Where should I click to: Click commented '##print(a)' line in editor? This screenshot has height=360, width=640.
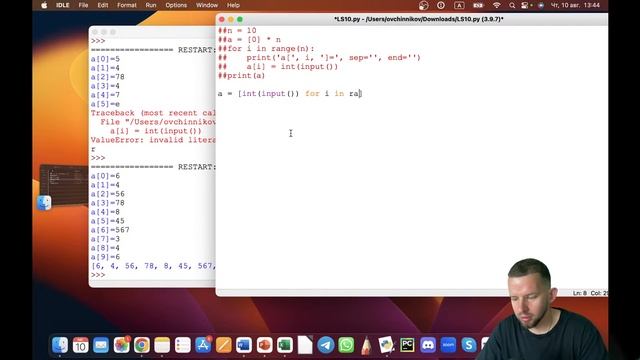tap(241, 76)
